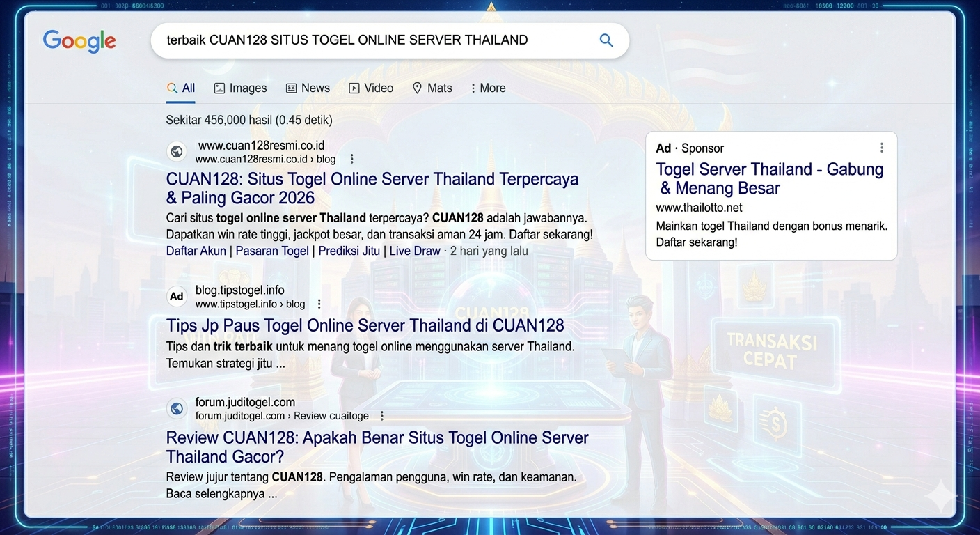Image resolution: width=980 pixels, height=535 pixels.
Task: Select the All results tab
Action: tap(181, 88)
